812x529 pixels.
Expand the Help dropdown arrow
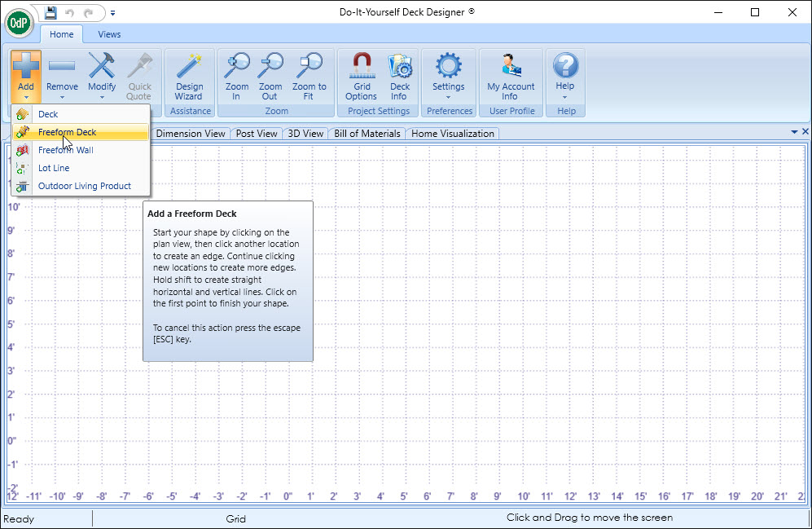click(x=565, y=97)
